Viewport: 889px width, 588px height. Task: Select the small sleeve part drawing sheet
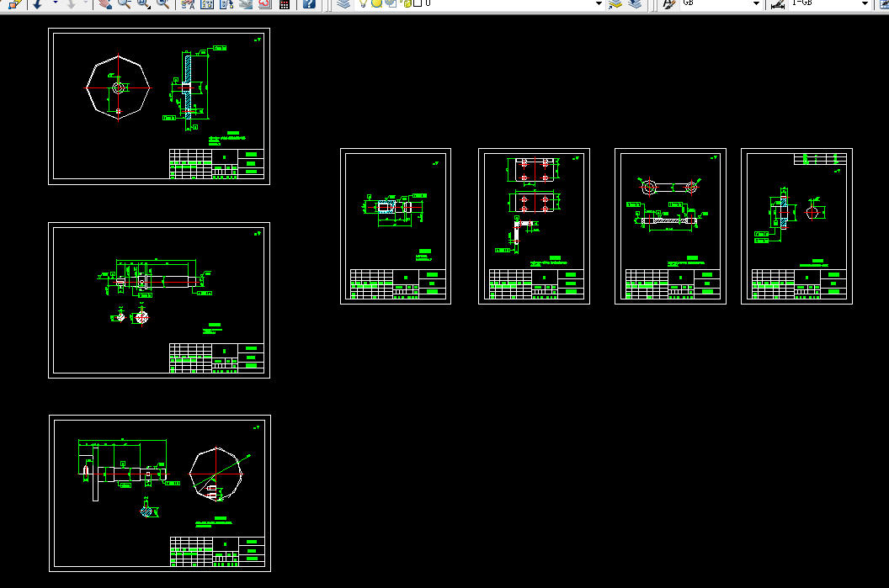396,226
